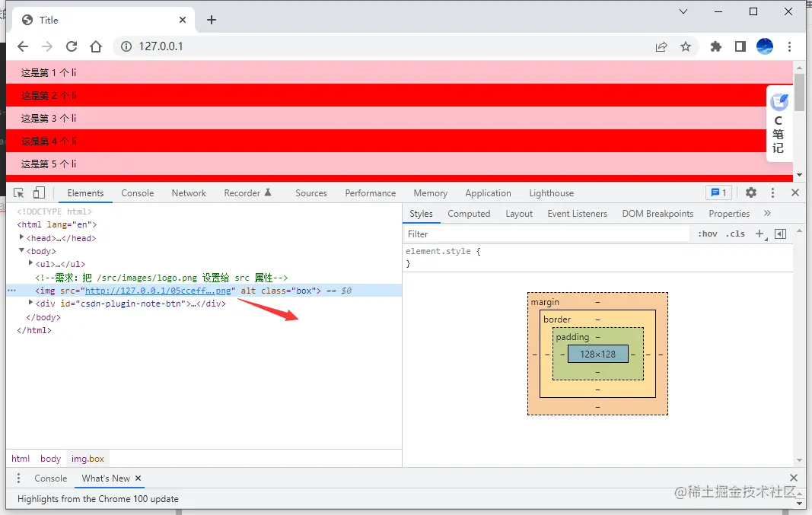Toggle the :hov element state button
Screen dimensions: 812x515
pyautogui.click(x=708, y=234)
